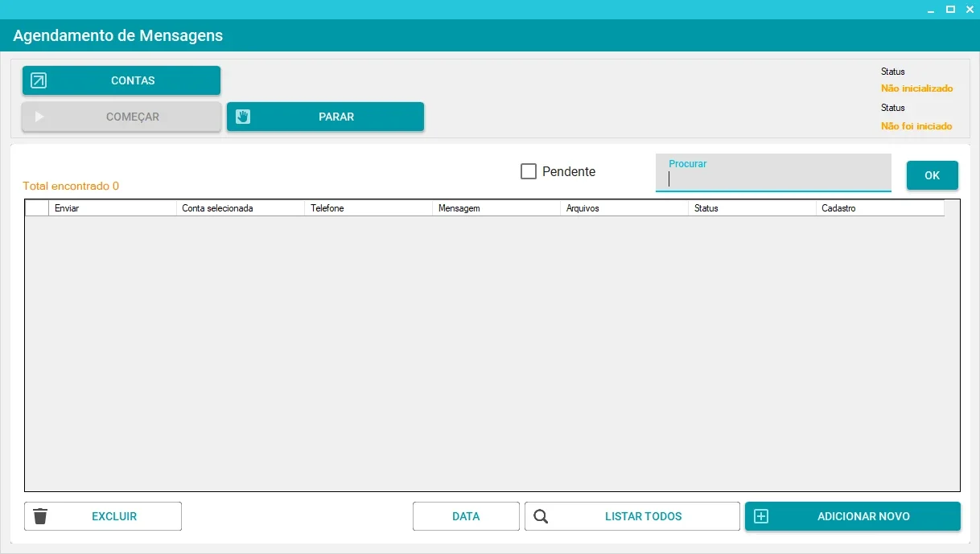Maximize the Agendamento de Mensagens window
980x554 pixels.
click(950, 10)
